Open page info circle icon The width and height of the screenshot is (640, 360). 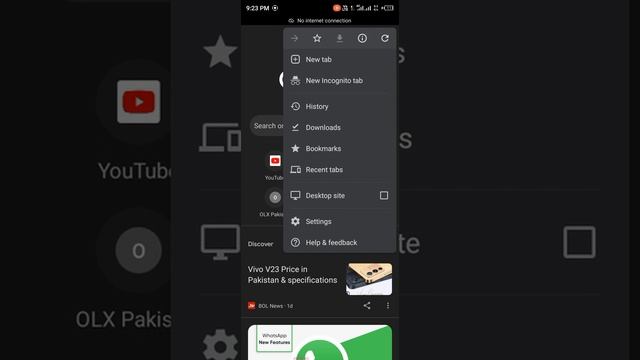(x=362, y=38)
